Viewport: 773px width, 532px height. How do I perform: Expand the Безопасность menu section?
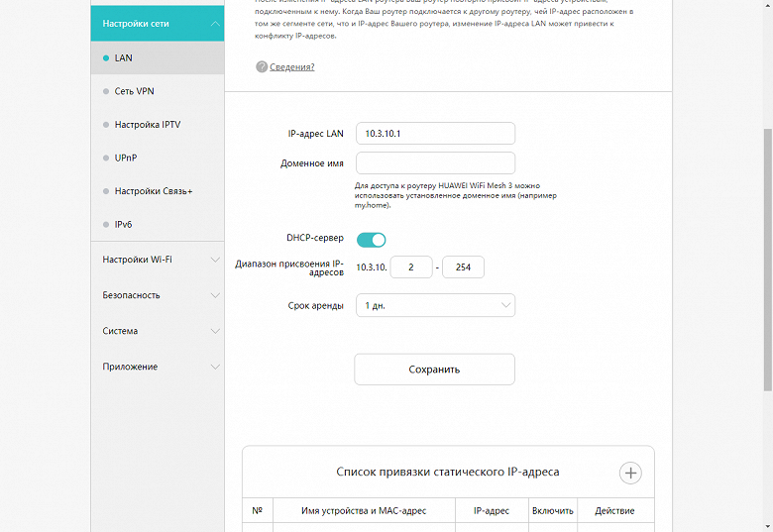pyautogui.click(x=157, y=295)
